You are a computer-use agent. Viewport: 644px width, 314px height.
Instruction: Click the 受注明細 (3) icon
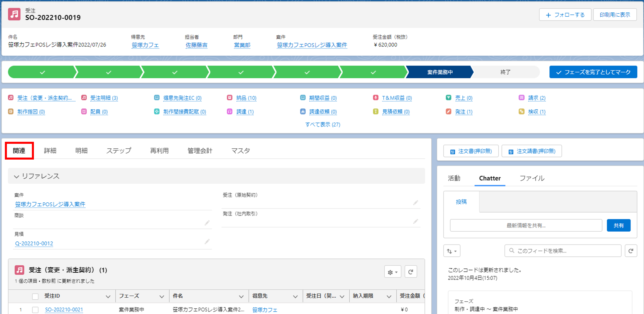point(84,98)
